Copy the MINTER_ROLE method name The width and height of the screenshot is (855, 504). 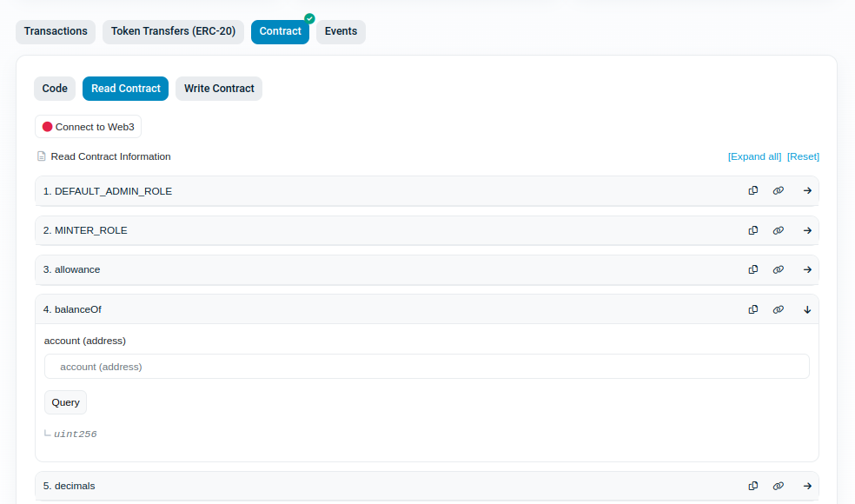click(x=753, y=230)
